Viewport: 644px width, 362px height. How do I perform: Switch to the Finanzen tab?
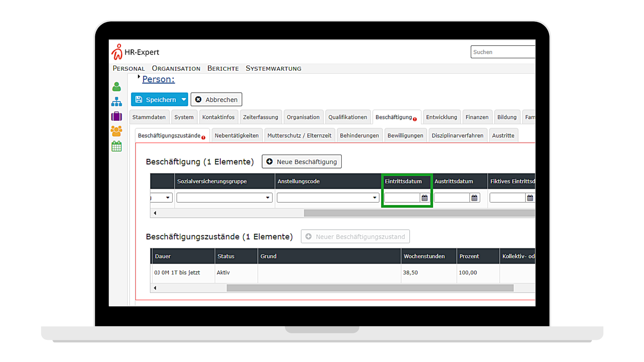(x=477, y=117)
